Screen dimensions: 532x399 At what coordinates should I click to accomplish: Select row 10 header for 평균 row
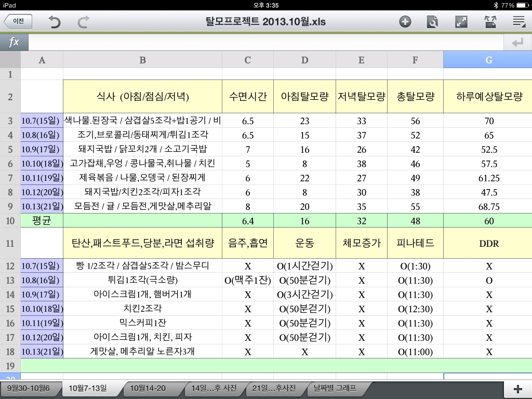pos(10,221)
